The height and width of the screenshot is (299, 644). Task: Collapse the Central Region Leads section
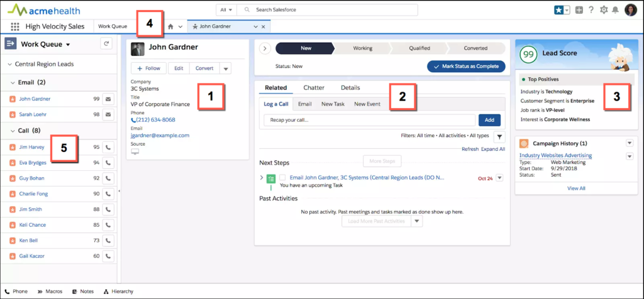coord(9,65)
